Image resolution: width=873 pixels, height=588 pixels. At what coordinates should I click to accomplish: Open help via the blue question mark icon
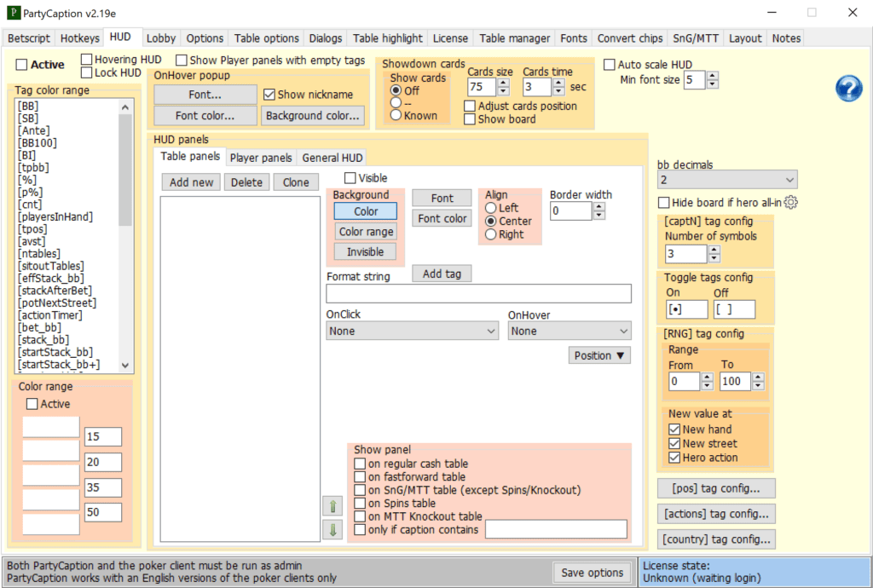click(848, 89)
